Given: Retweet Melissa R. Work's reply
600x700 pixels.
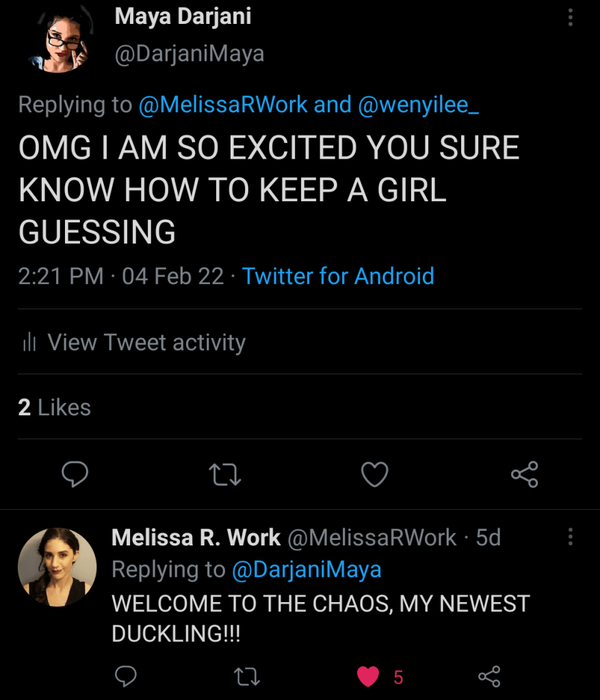Looking at the screenshot, I should click(x=246, y=677).
